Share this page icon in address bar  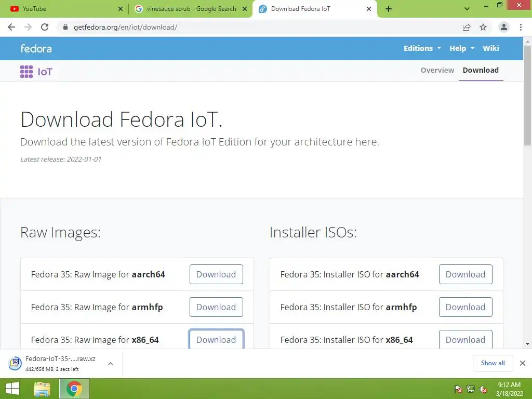click(x=467, y=27)
